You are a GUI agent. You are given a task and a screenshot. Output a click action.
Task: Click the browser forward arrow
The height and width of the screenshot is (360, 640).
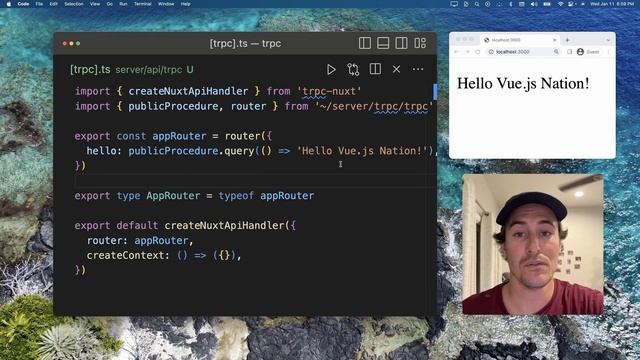pos(467,52)
